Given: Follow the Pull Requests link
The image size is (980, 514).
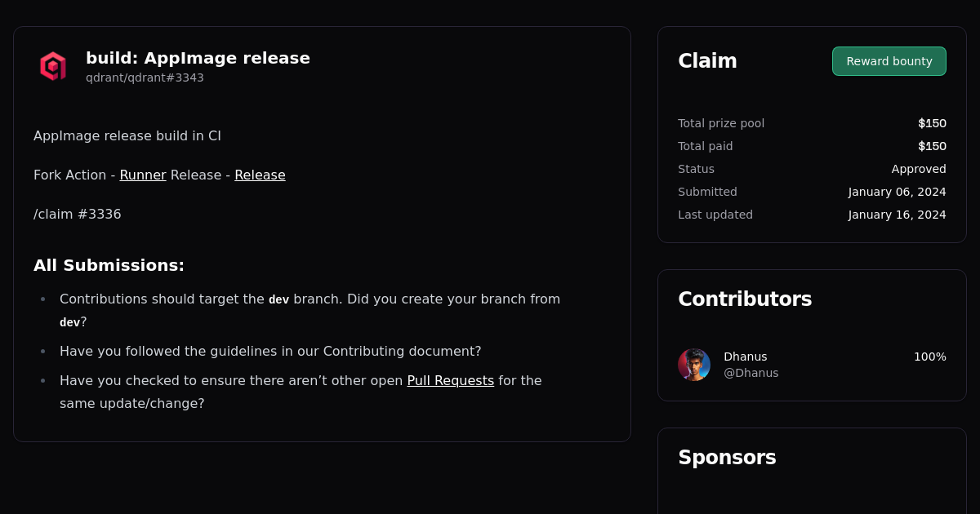Looking at the screenshot, I should (x=450, y=380).
